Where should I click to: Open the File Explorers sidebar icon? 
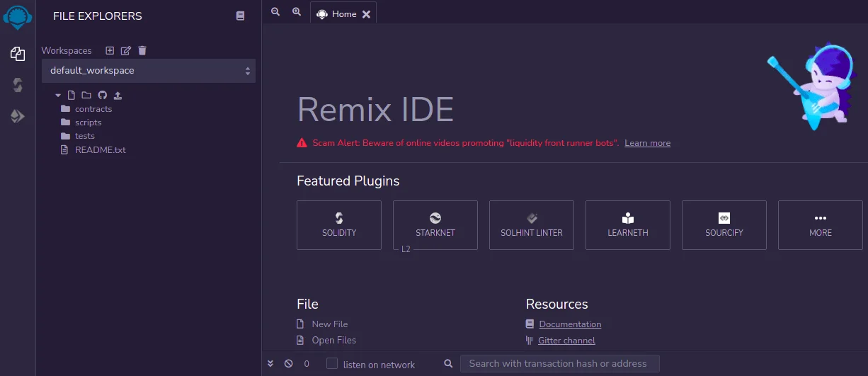click(x=18, y=54)
